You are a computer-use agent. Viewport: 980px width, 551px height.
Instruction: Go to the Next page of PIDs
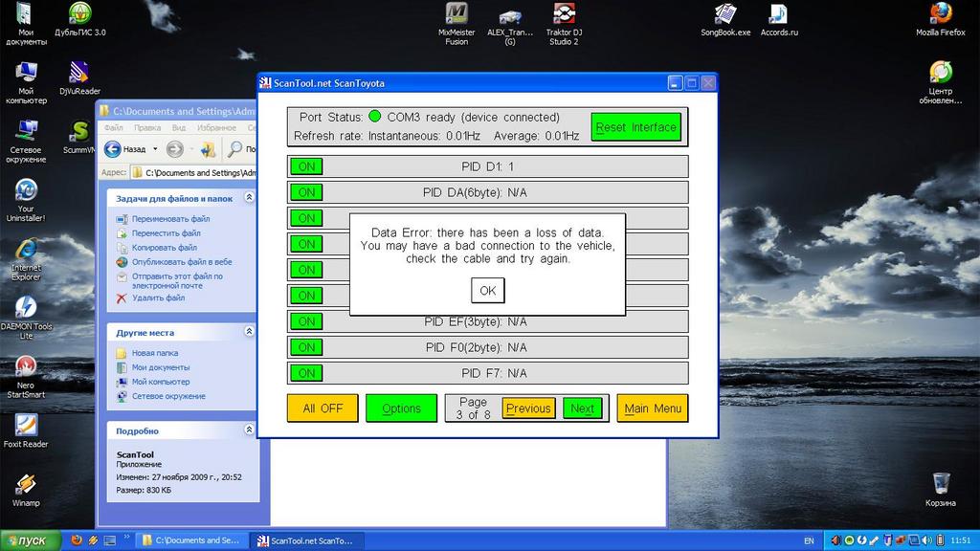[583, 408]
